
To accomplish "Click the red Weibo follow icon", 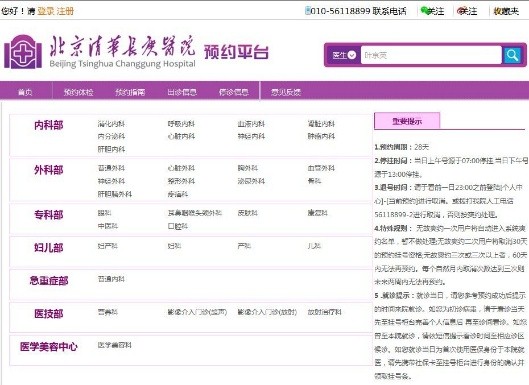I will pyautogui.click(x=461, y=11).
